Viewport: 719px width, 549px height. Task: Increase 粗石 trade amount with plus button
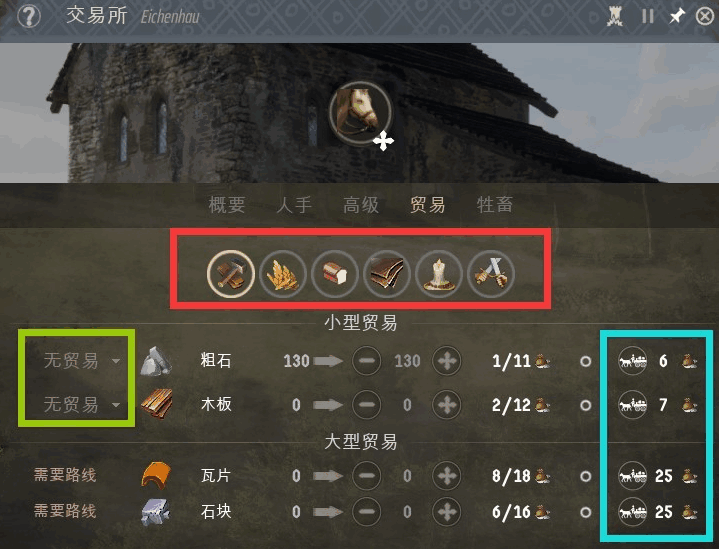click(x=447, y=361)
